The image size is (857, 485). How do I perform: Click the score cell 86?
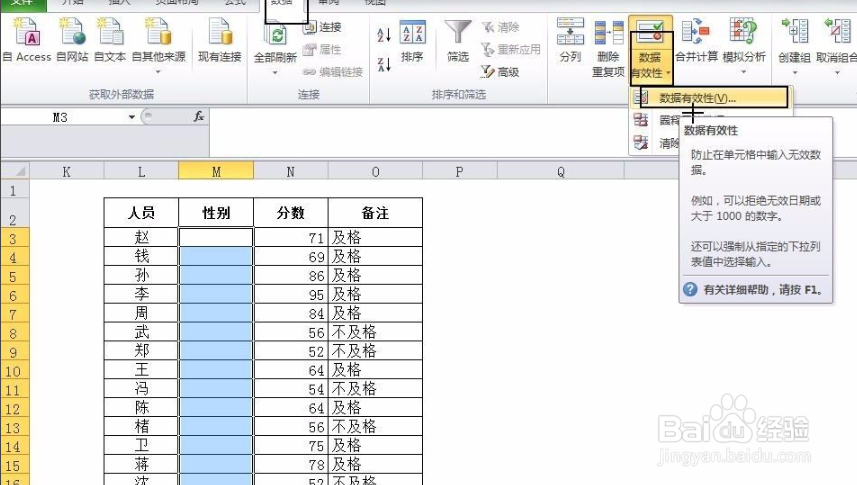click(x=291, y=275)
